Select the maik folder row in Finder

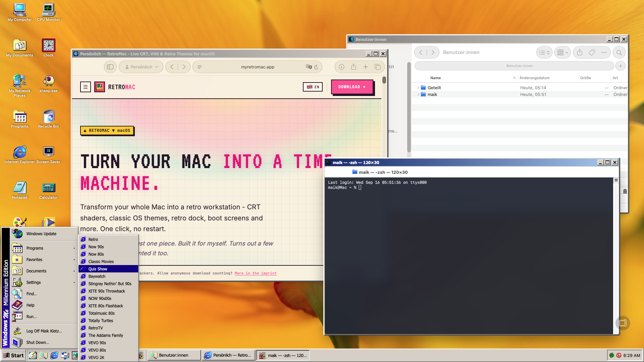pyautogui.click(x=520, y=95)
